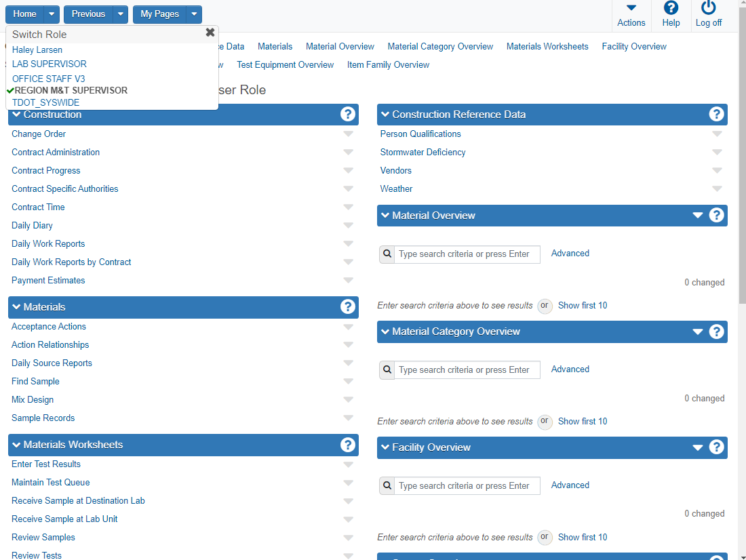
Task: Open help for Materials section
Action: point(348,307)
